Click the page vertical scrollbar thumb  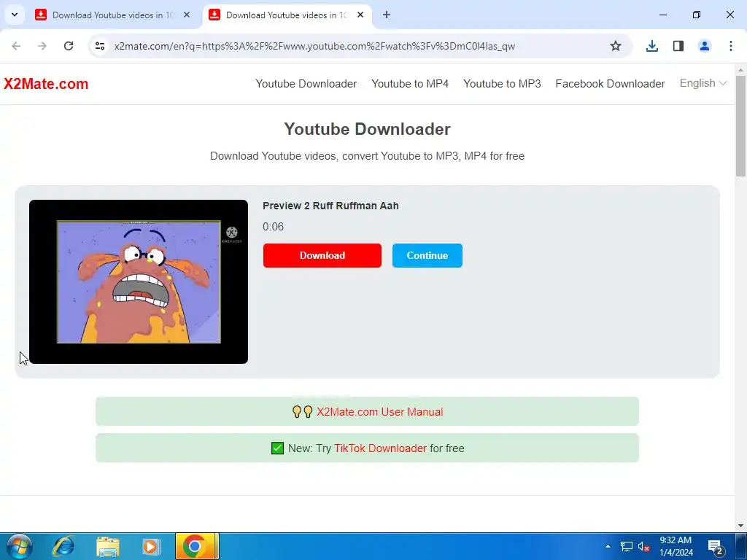(x=741, y=125)
